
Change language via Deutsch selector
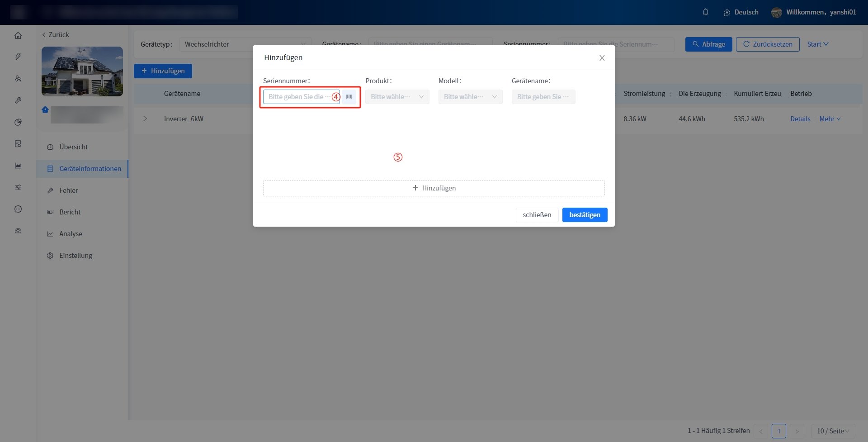click(x=741, y=12)
